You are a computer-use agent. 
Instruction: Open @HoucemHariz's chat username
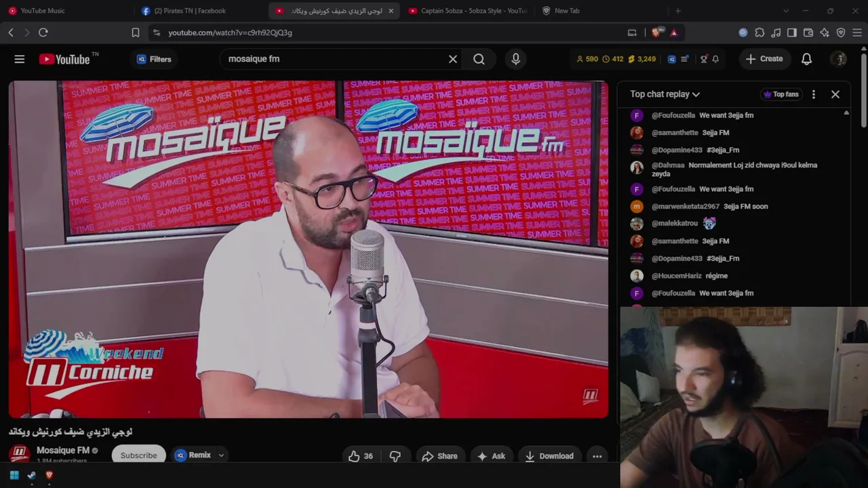[x=677, y=276]
